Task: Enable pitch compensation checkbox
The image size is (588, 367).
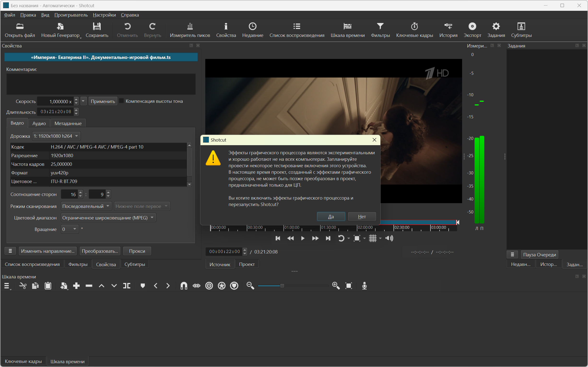Action: click(122, 101)
